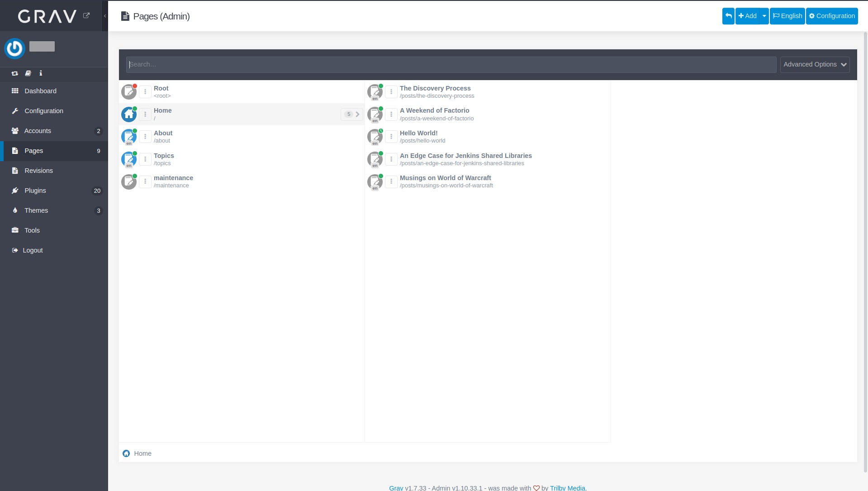Go to Plugins in sidebar
Screen dimensions: 868x491
pos(35,191)
